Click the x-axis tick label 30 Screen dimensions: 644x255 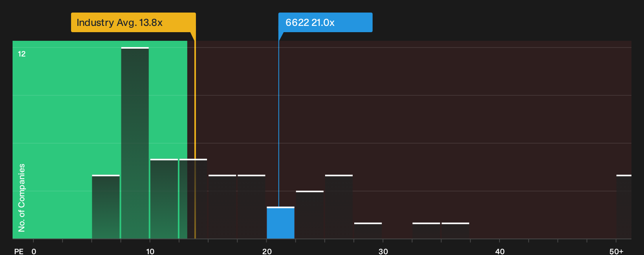point(383,251)
